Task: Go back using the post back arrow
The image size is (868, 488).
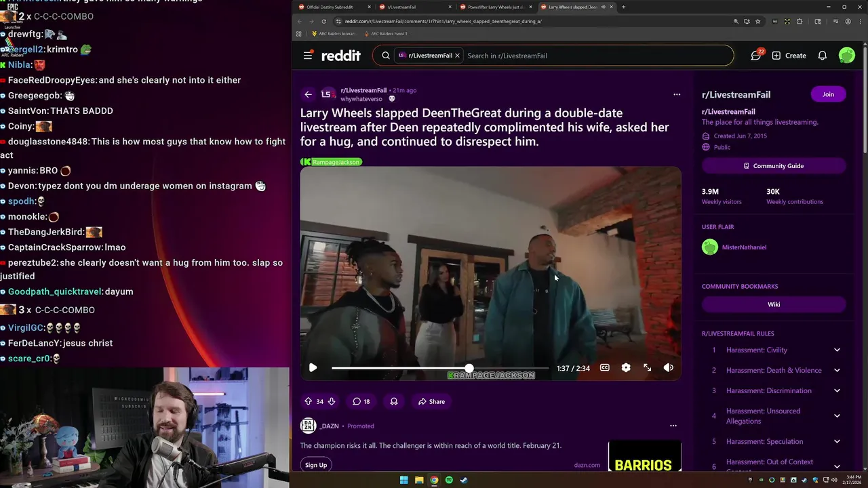Action: (x=308, y=94)
